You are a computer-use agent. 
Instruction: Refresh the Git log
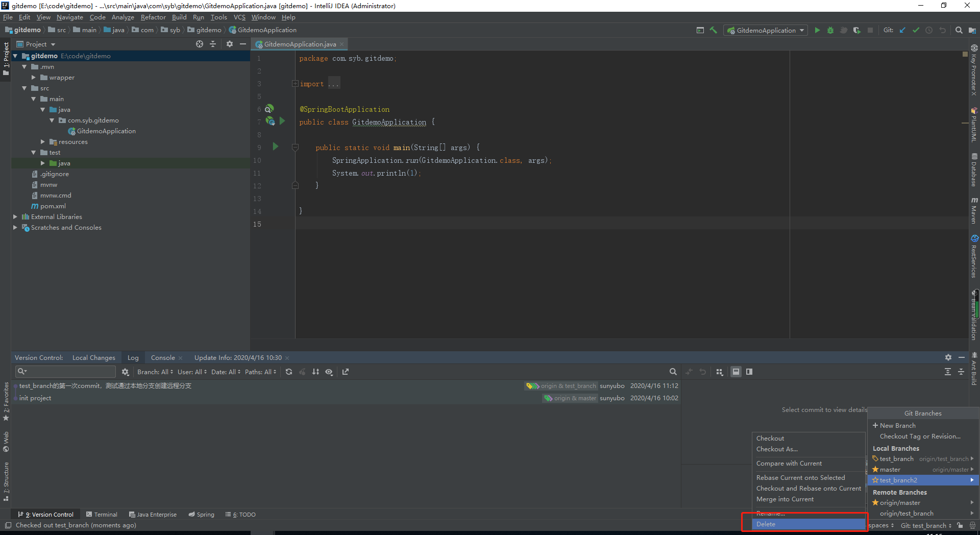pyautogui.click(x=289, y=372)
